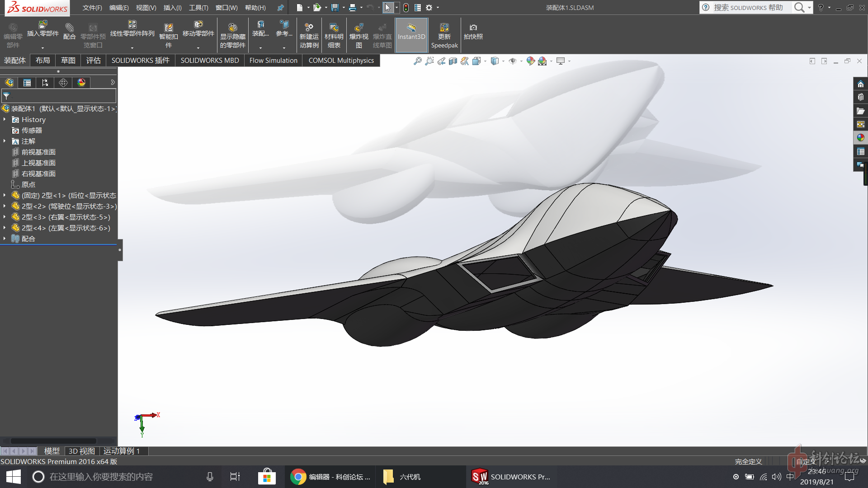The image size is (868, 488).
Task: Switch to the 运动算例 1 bottom tab
Action: tap(122, 451)
